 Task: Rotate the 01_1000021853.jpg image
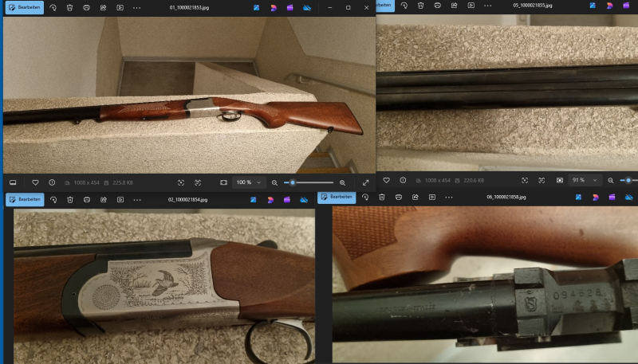click(x=53, y=7)
